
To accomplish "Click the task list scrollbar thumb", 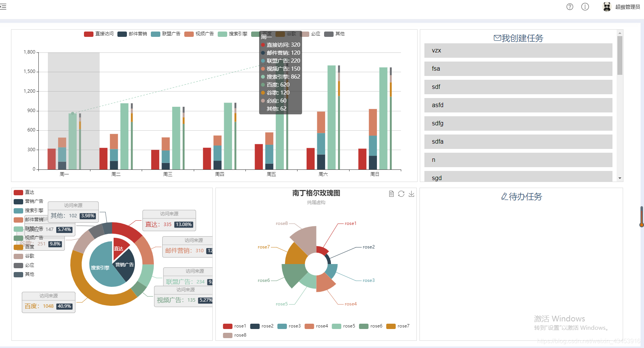I will (x=620, y=55).
